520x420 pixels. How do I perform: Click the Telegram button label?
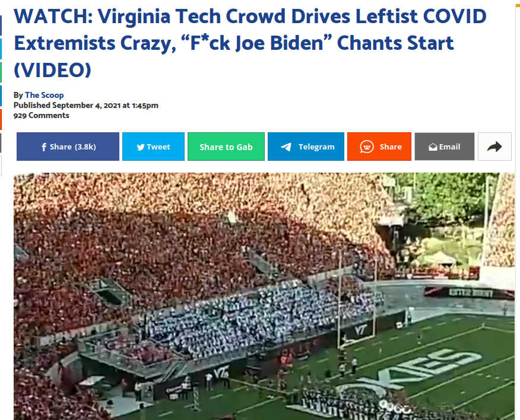tap(316, 147)
